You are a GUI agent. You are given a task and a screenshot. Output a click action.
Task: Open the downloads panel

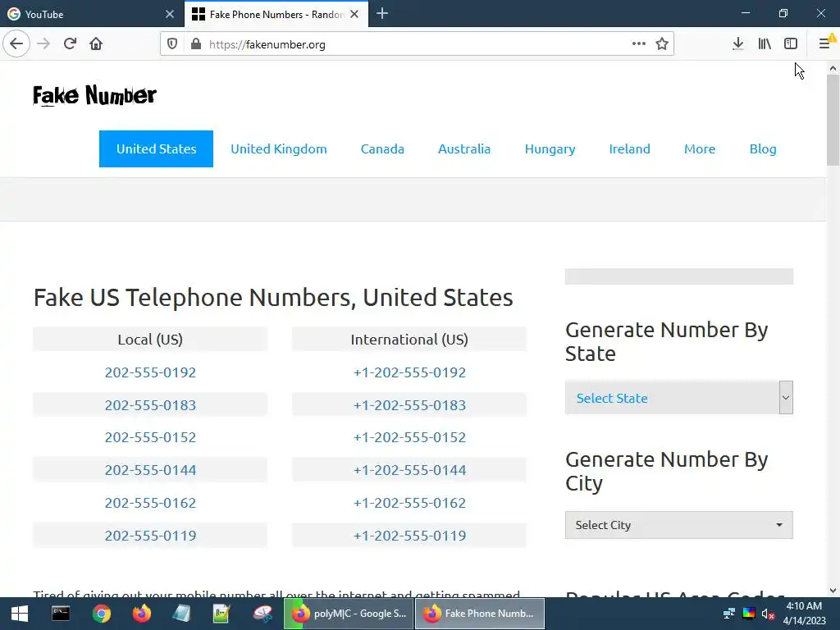[x=738, y=43]
